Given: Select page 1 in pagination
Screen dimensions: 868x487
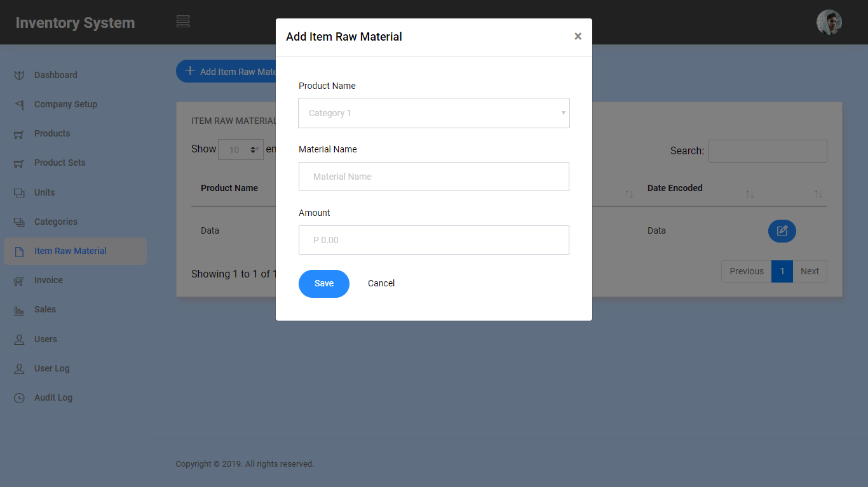Looking at the screenshot, I should (782, 271).
